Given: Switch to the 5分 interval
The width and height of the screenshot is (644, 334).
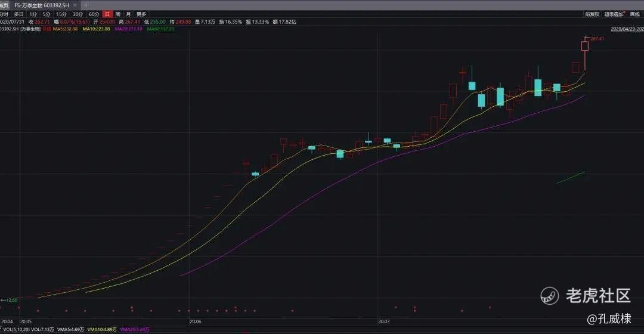Looking at the screenshot, I should pyautogui.click(x=47, y=14).
